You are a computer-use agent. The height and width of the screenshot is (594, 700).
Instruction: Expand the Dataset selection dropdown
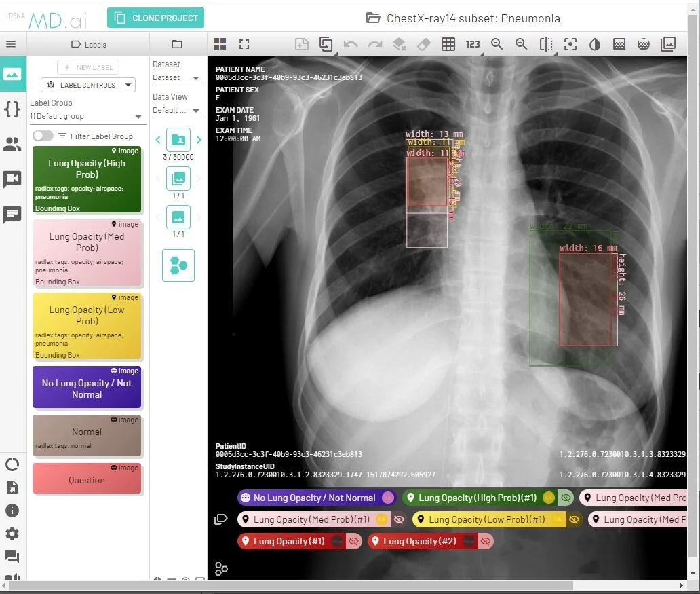click(178, 77)
